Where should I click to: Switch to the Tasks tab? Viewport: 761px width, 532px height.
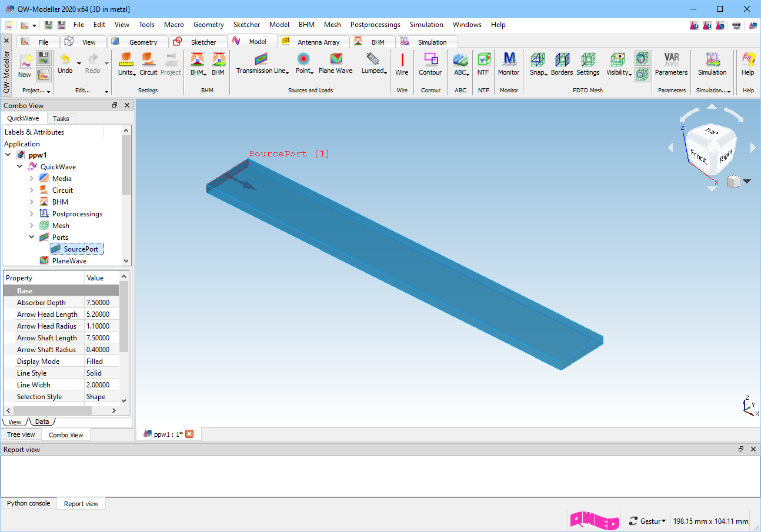tap(61, 119)
